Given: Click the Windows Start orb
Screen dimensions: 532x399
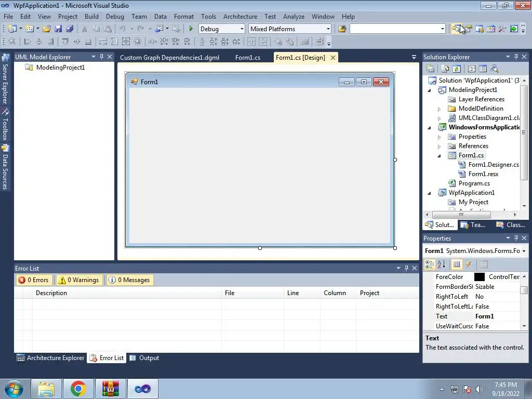Looking at the screenshot, I should pos(14,389).
